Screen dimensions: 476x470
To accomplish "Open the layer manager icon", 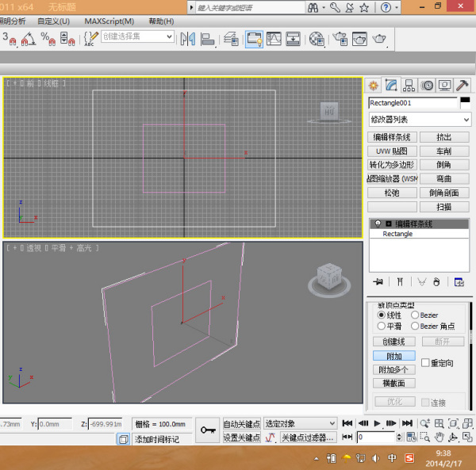I will coord(231,39).
